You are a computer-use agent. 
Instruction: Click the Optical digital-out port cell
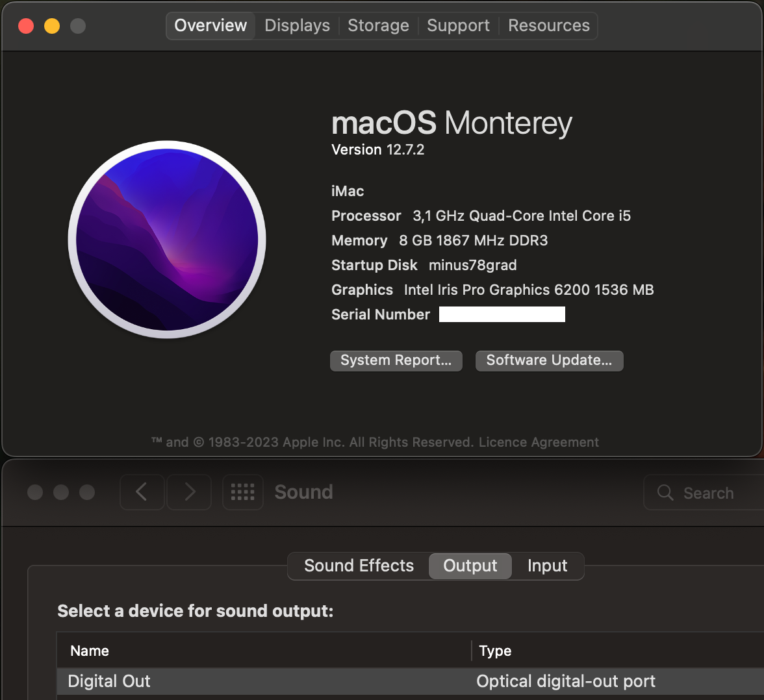click(x=566, y=681)
